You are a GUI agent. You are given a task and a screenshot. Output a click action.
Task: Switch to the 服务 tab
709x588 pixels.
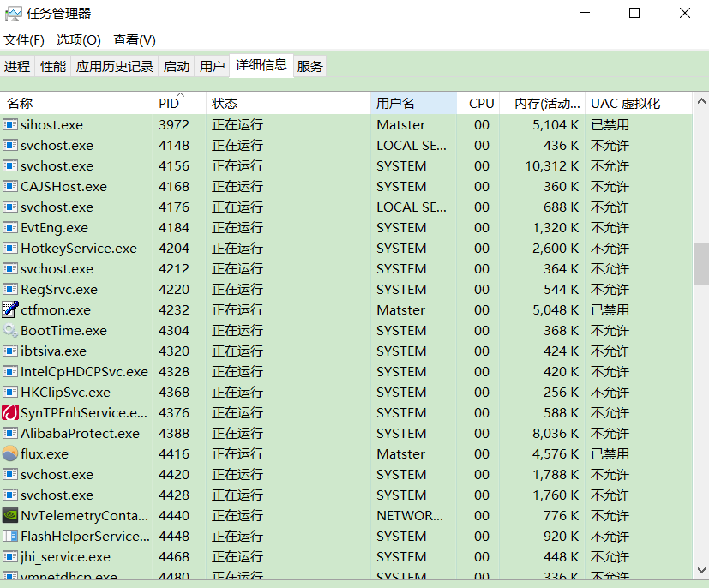click(x=309, y=67)
